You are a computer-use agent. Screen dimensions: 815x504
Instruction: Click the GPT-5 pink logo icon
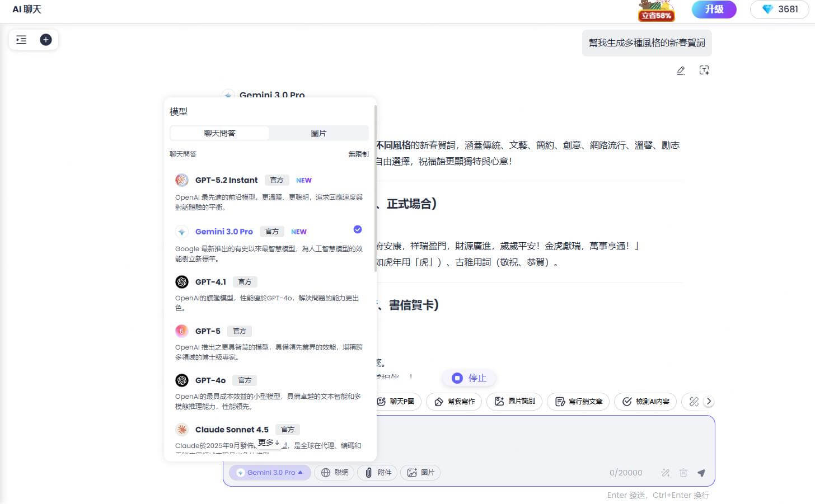(182, 331)
